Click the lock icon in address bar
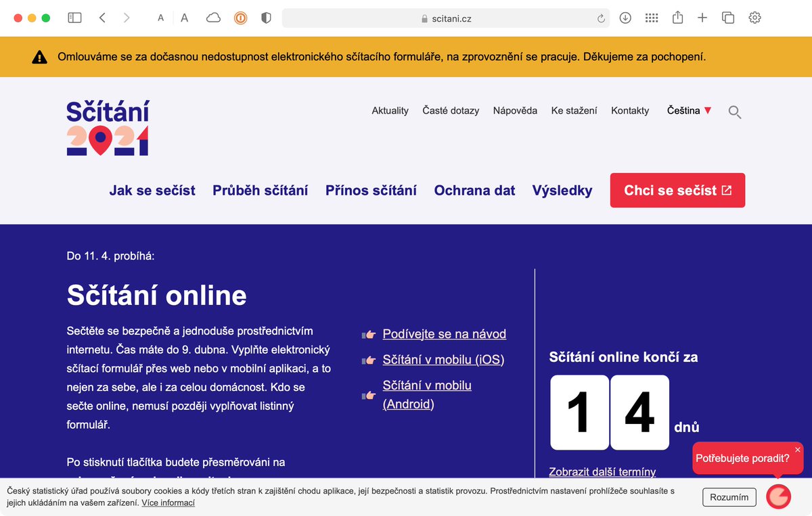This screenshot has width=812, height=516. click(x=424, y=19)
